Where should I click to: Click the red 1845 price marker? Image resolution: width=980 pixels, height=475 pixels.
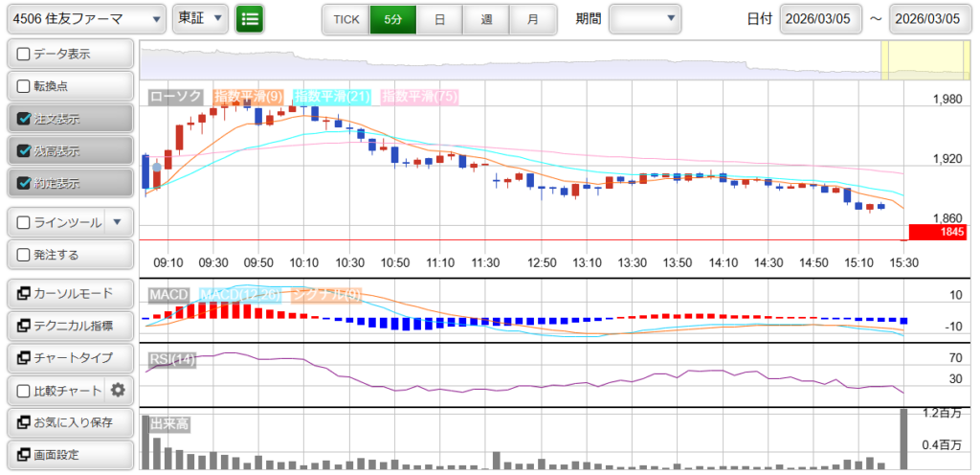(x=937, y=232)
